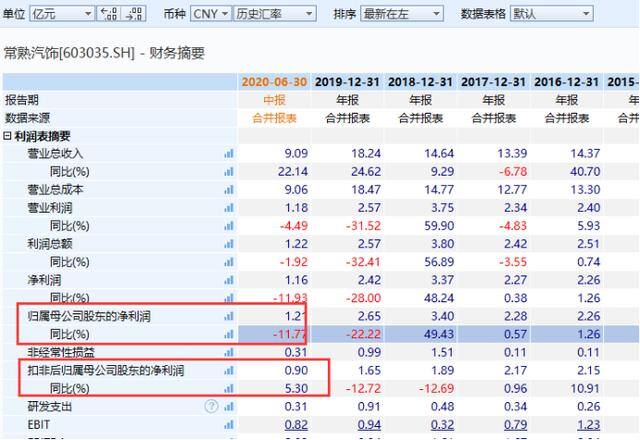The height and width of the screenshot is (440, 640).
Task: Open chart icon for 研发支出 row
Action: point(229,407)
